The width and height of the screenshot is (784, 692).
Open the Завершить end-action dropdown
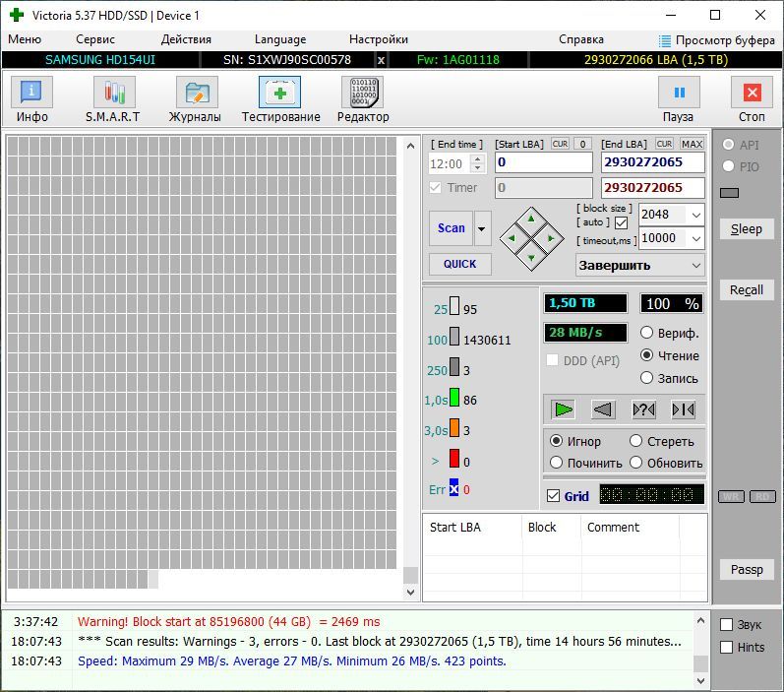tap(640, 265)
